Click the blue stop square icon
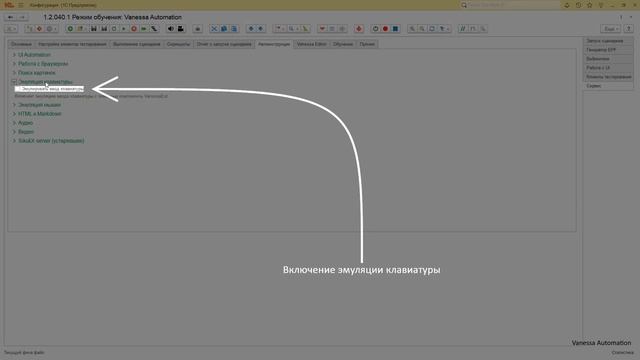The image size is (640, 360). 395,29
